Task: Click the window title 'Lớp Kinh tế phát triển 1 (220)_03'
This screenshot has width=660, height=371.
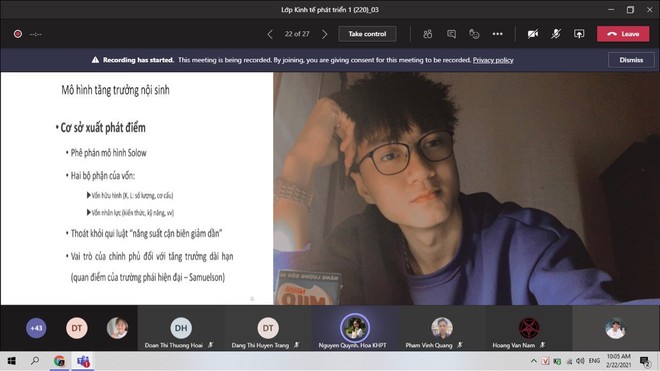Action: pos(330,10)
